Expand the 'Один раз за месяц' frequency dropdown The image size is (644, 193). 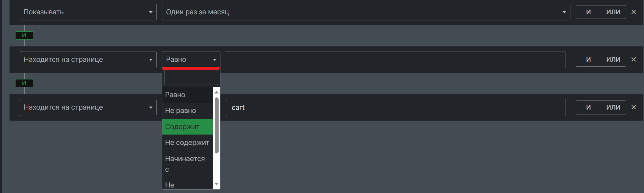click(366, 12)
